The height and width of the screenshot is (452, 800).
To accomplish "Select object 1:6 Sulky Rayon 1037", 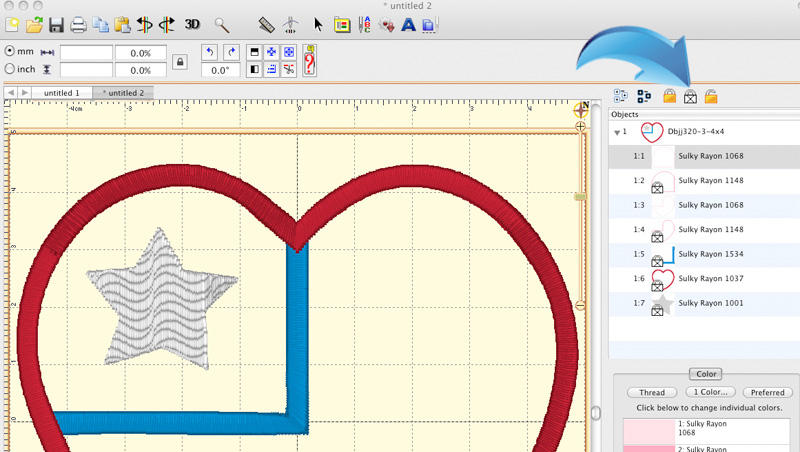I will 704,279.
